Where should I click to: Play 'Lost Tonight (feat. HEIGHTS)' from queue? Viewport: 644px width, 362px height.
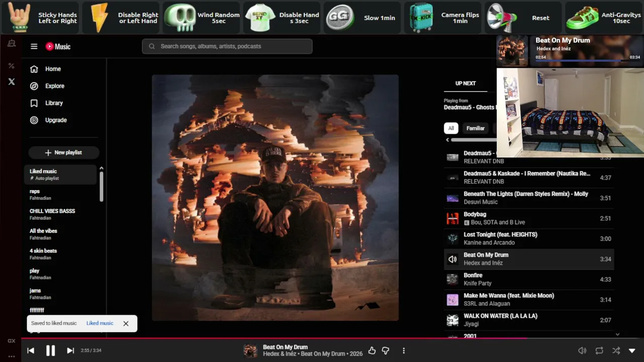click(529, 238)
